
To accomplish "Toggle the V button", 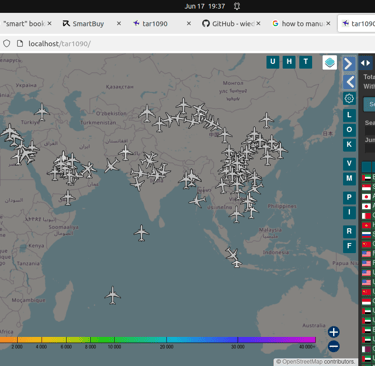I will (349, 164).
